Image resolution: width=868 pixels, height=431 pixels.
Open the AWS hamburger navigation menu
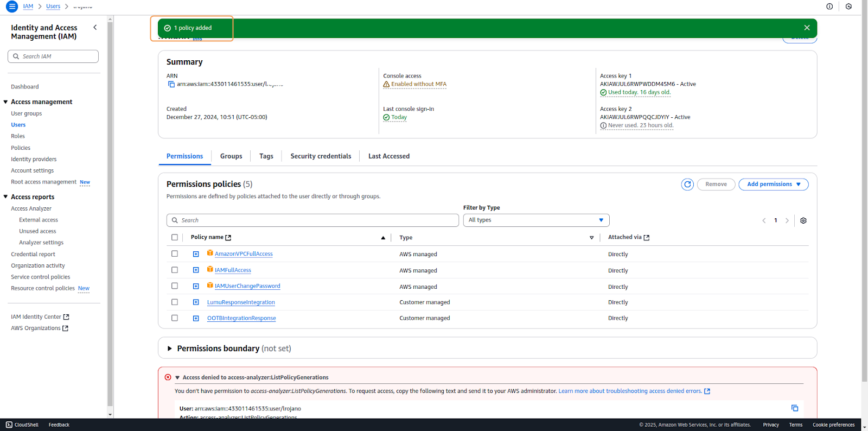(x=11, y=7)
